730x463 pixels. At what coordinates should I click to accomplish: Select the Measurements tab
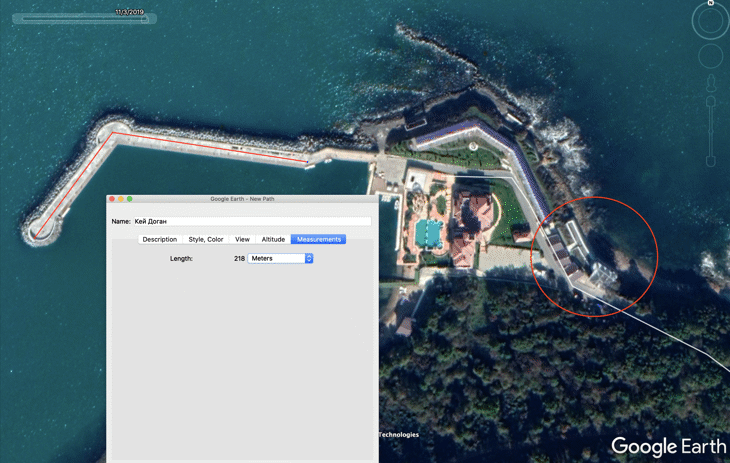coord(318,239)
